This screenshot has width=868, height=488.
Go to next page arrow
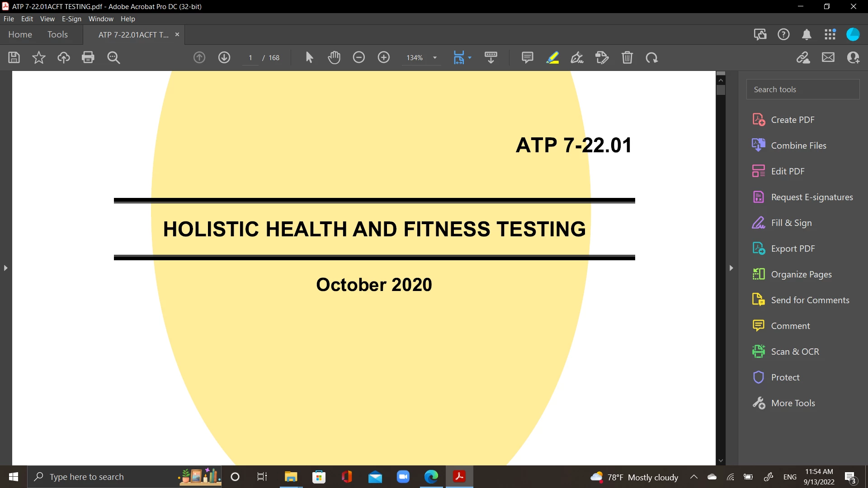pyautogui.click(x=224, y=57)
